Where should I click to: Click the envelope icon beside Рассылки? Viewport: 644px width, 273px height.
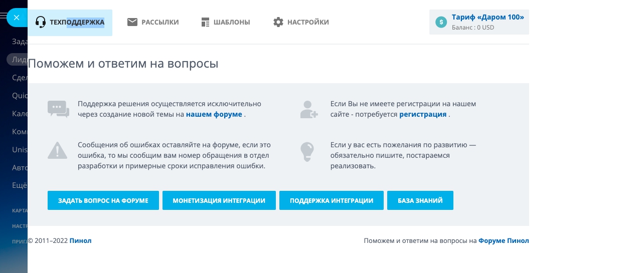[x=132, y=22]
